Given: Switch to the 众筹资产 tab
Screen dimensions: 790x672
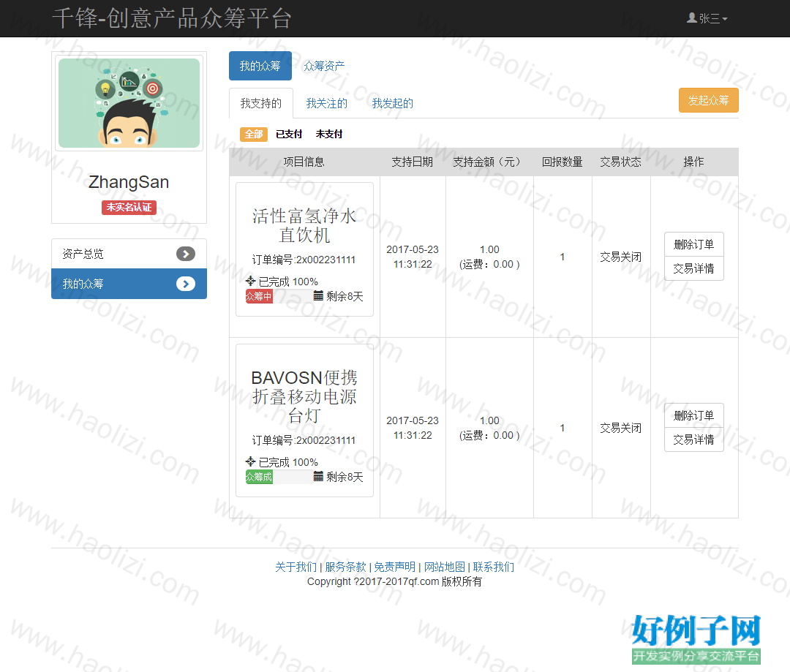Looking at the screenshot, I should (324, 66).
